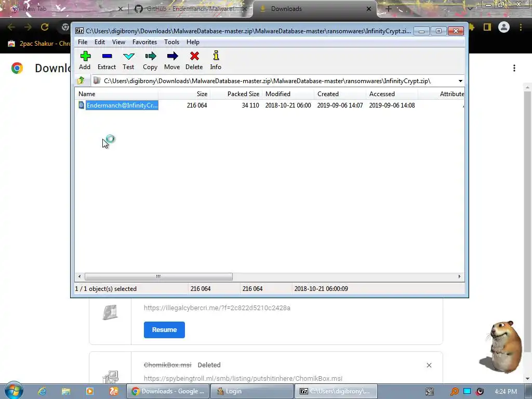
Task: Launch Internet Explorer from the taskbar
Action: pyautogui.click(x=42, y=391)
